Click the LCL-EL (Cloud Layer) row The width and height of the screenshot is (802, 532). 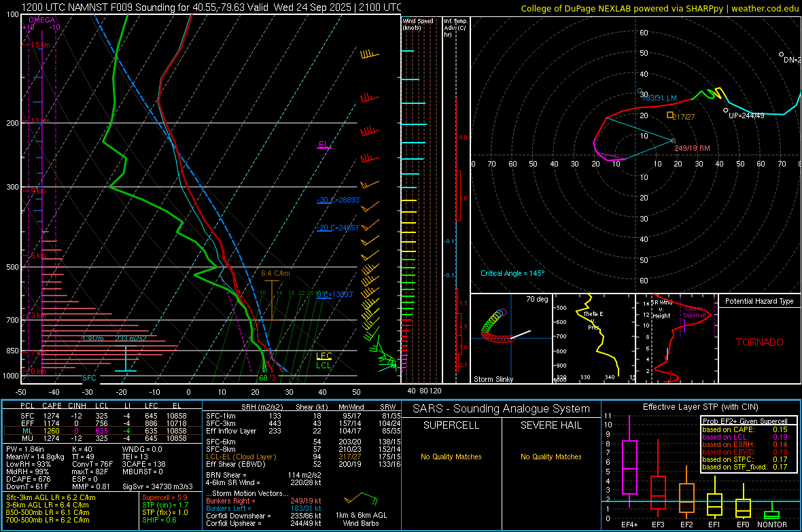tap(303, 457)
